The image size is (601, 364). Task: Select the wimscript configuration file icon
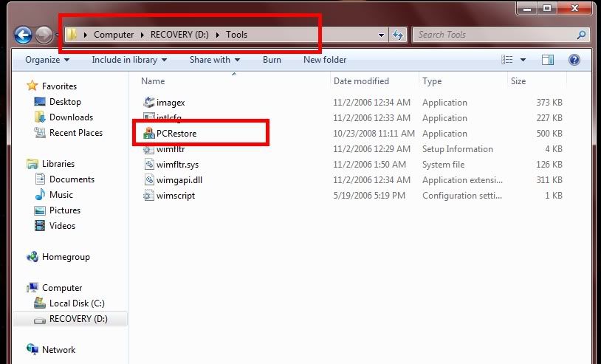(148, 196)
